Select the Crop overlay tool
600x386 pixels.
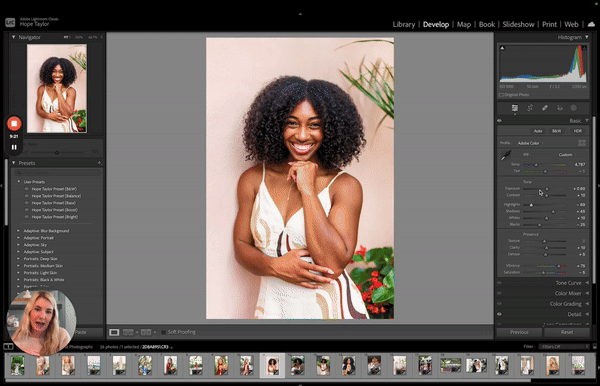coord(530,108)
